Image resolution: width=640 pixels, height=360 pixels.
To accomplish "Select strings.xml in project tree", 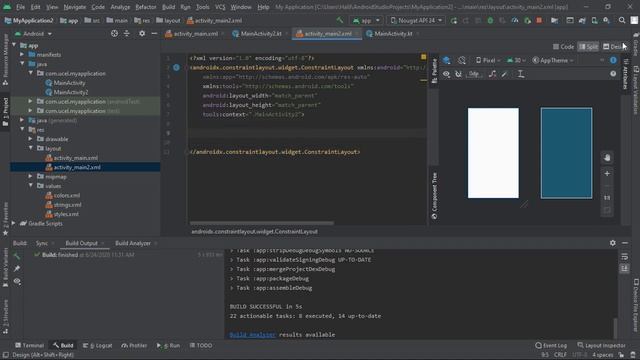I will click(67, 204).
